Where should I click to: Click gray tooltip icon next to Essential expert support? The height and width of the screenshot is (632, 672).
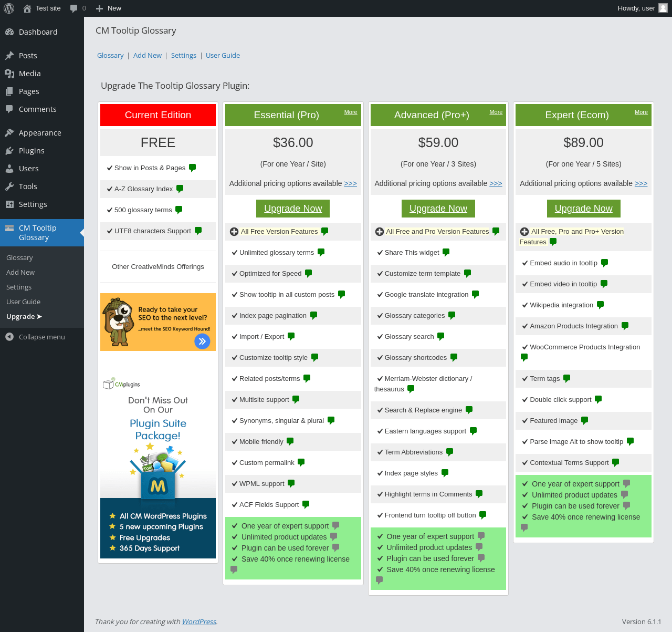pyautogui.click(x=335, y=526)
